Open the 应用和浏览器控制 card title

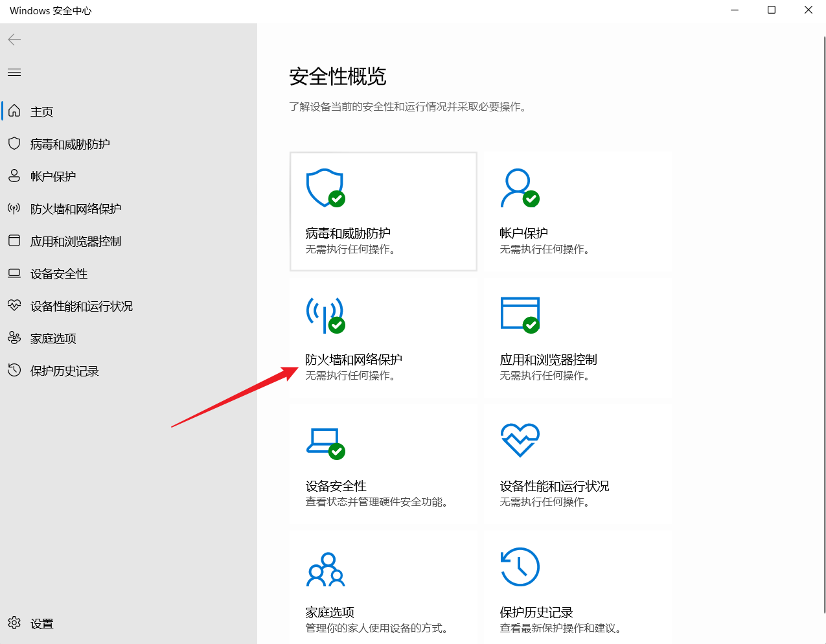pos(548,360)
